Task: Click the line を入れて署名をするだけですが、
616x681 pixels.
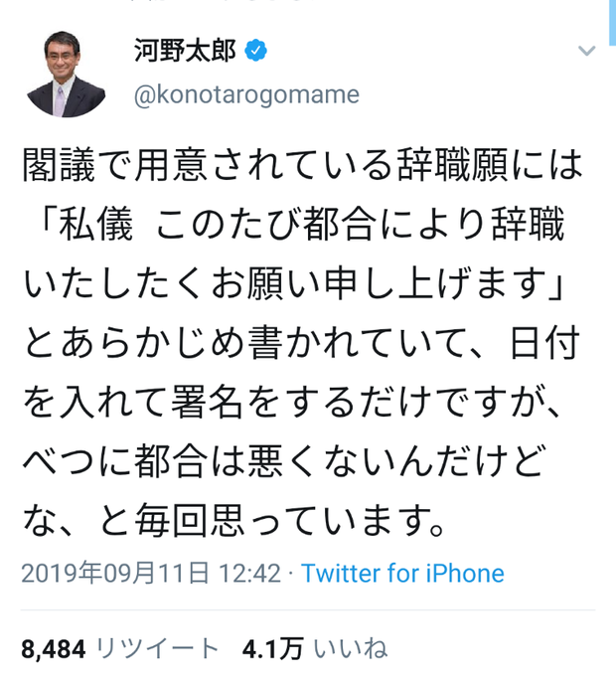Action: click(292, 403)
